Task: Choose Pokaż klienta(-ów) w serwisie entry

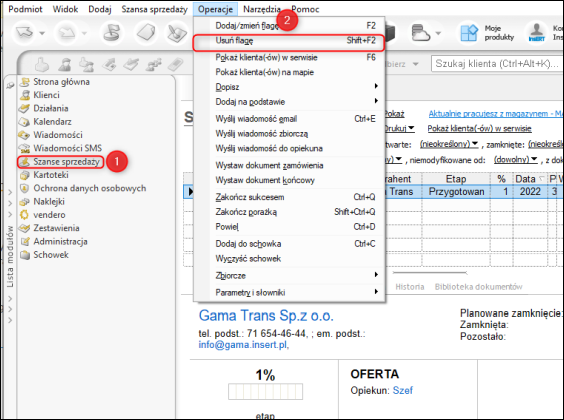Action: (x=290, y=58)
